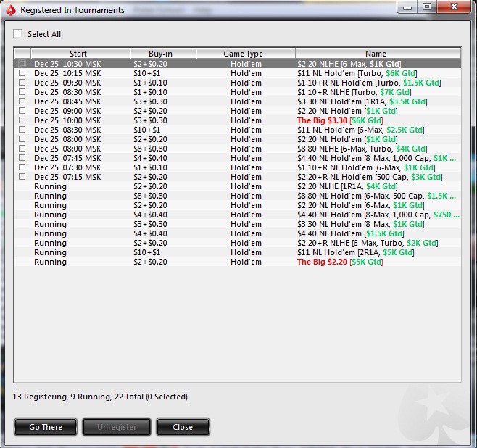The width and height of the screenshot is (477, 448).
Task: Select running '$4.40 NL Hold'em [8-Max, 1,000 Cap, $750'
Action: click(378, 215)
